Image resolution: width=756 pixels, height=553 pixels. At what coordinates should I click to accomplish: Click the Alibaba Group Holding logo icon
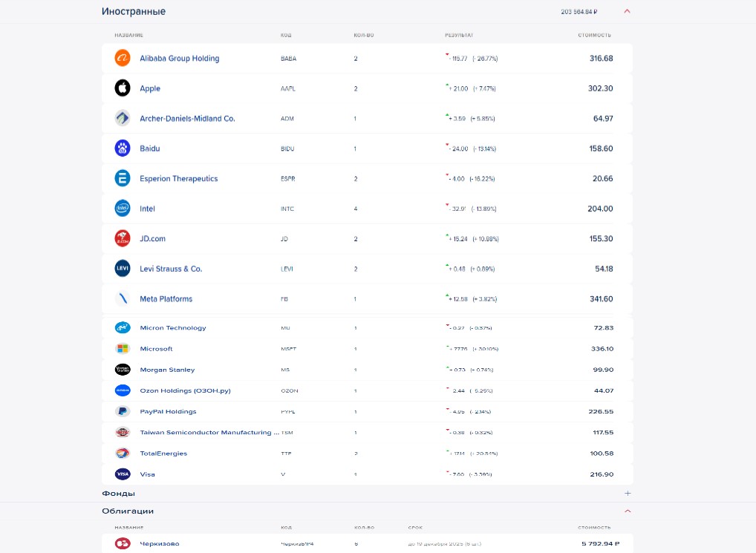point(123,59)
